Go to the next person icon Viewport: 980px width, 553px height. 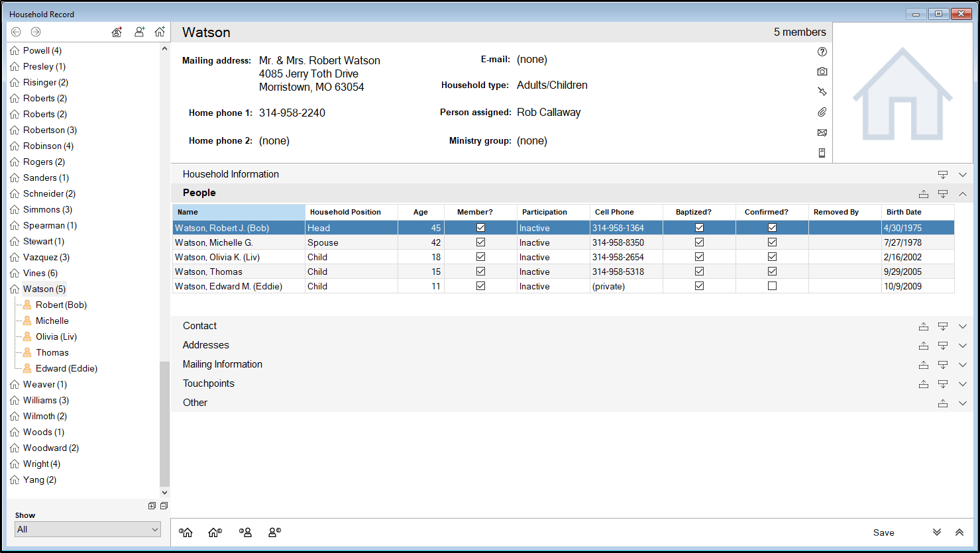tap(274, 532)
